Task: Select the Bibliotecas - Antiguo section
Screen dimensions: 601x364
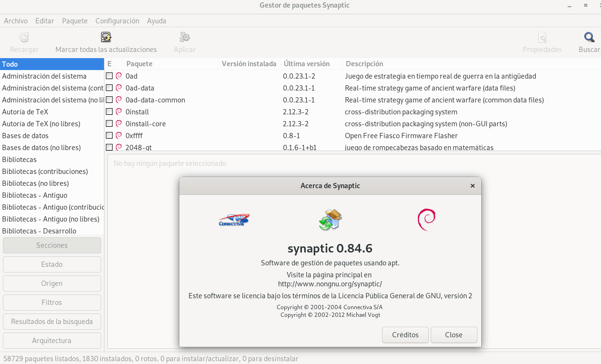Action: click(52, 195)
